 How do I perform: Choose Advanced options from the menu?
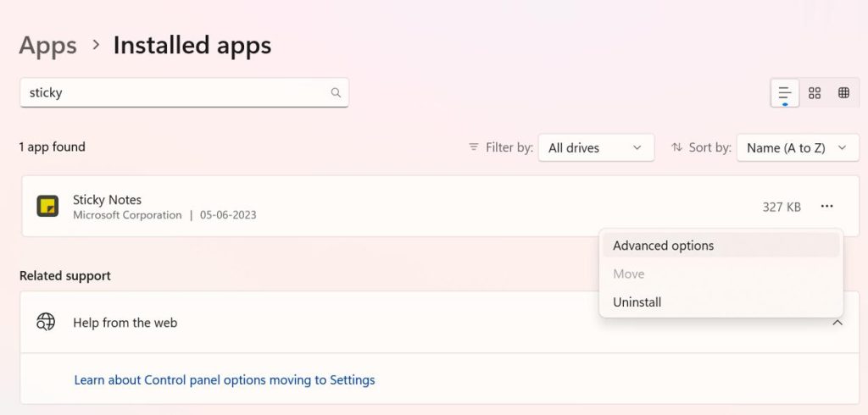pyautogui.click(x=721, y=245)
